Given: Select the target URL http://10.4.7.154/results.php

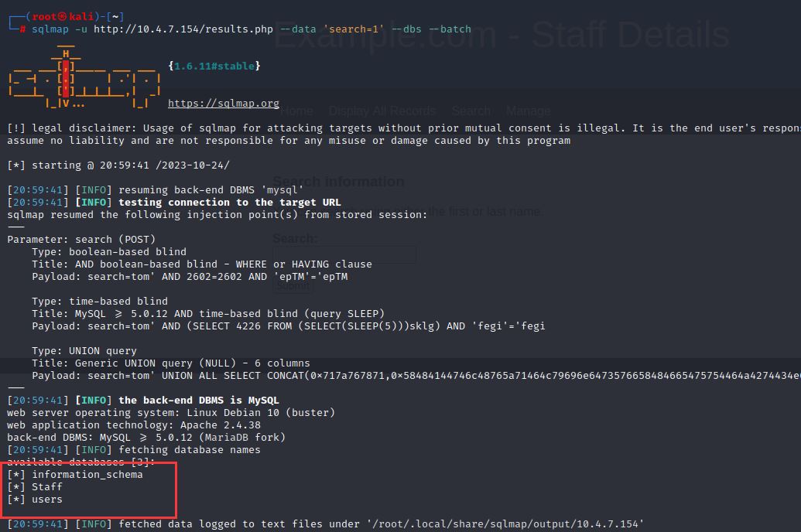Looking at the screenshot, I should pyautogui.click(x=183, y=29).
